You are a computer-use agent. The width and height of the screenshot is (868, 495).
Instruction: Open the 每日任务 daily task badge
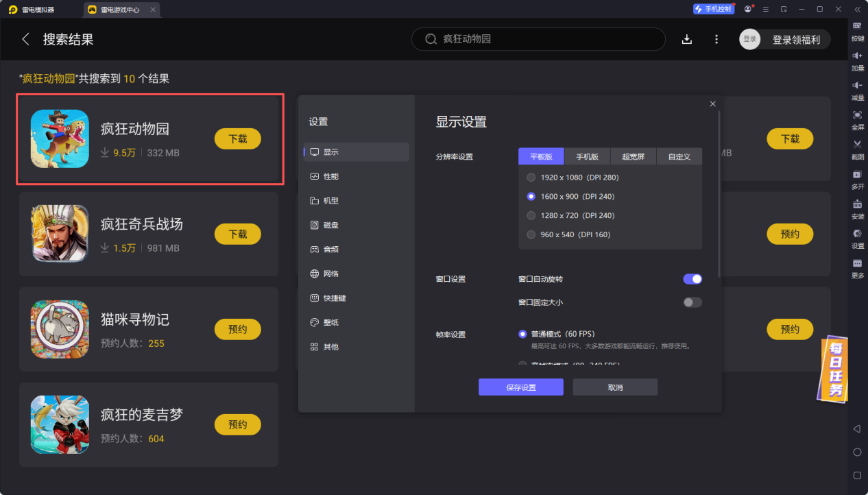pyautogui.click(x=834, y=369)
